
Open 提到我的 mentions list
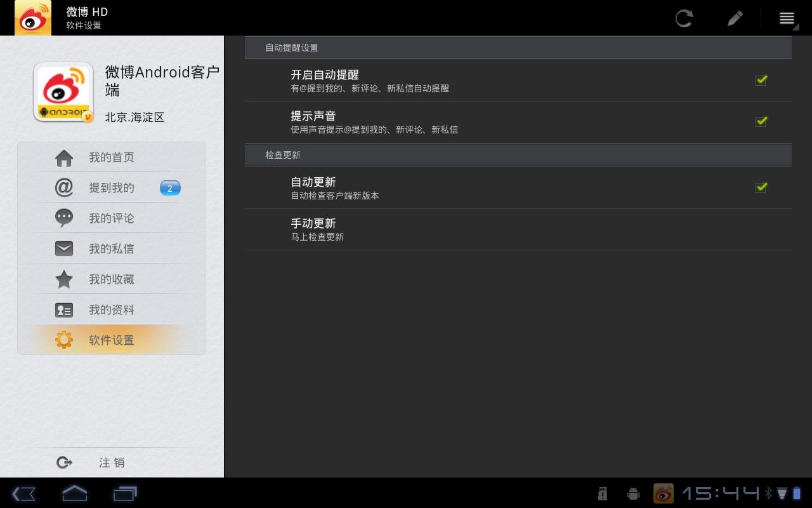click(x=112, y=188)
